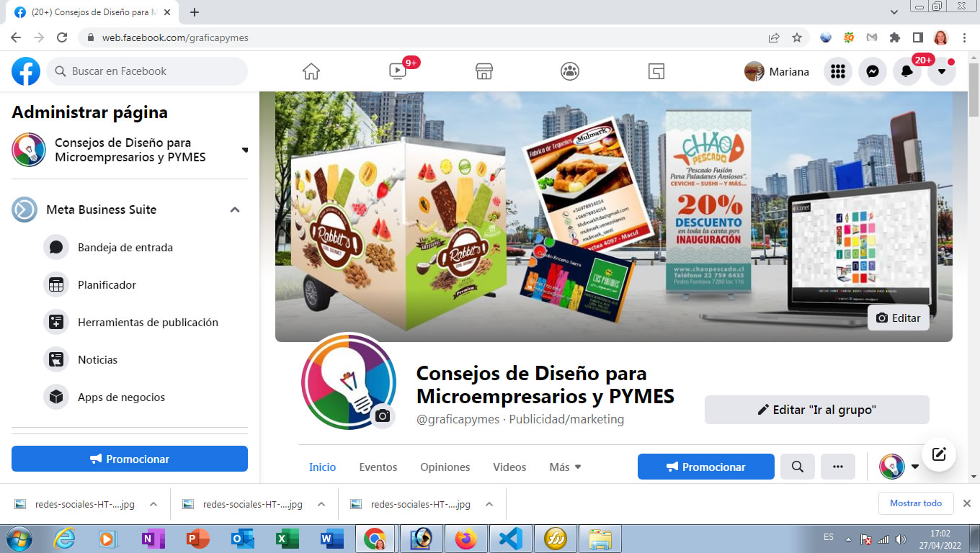Click Editar "Ir al grupo" button
Screen dimensions: 980x553
[x=817, y=410]
